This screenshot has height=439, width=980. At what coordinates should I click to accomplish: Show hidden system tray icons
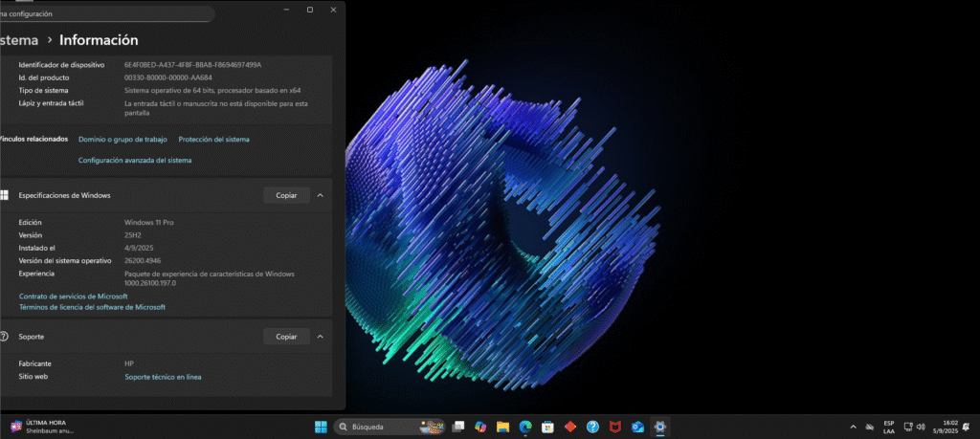click(853, 427)
